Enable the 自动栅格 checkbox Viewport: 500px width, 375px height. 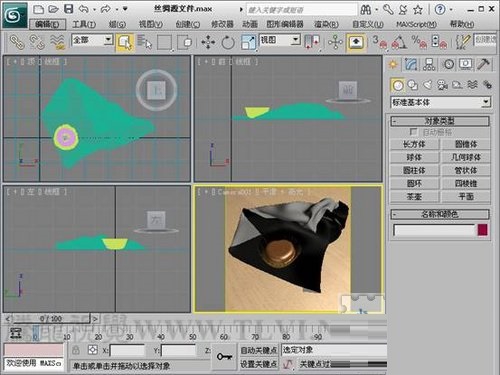pyautogui.click(x=413, y=132)
